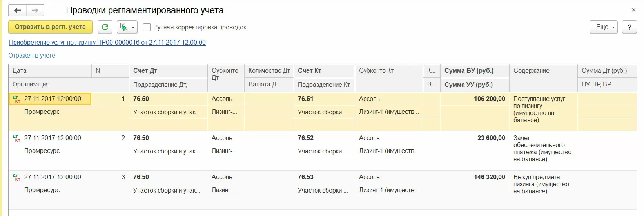The image size is (644, 216).
Task: Click the Дт/Кт icon of entry 2
Action: (x=16, y=138)
